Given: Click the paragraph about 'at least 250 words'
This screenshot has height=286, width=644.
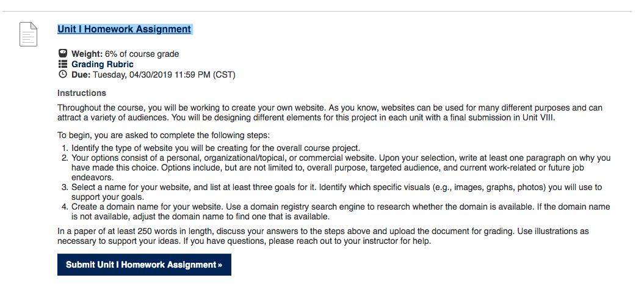Looking at the screenshot, I should (324, 237).
